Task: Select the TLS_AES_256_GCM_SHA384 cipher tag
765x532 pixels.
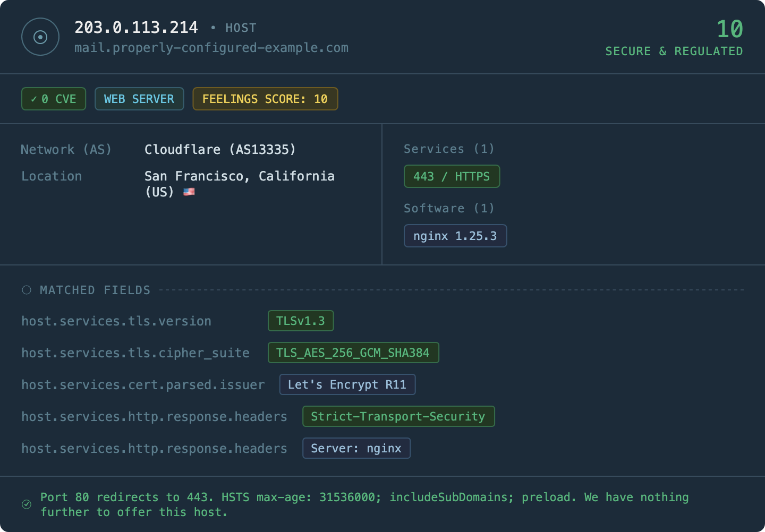Action: pos(353,353)
